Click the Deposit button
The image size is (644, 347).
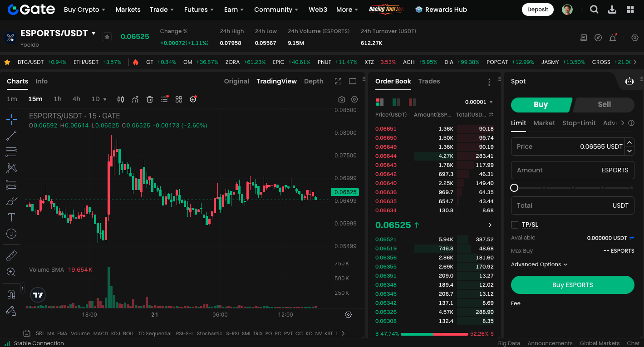tap(538, 10)
